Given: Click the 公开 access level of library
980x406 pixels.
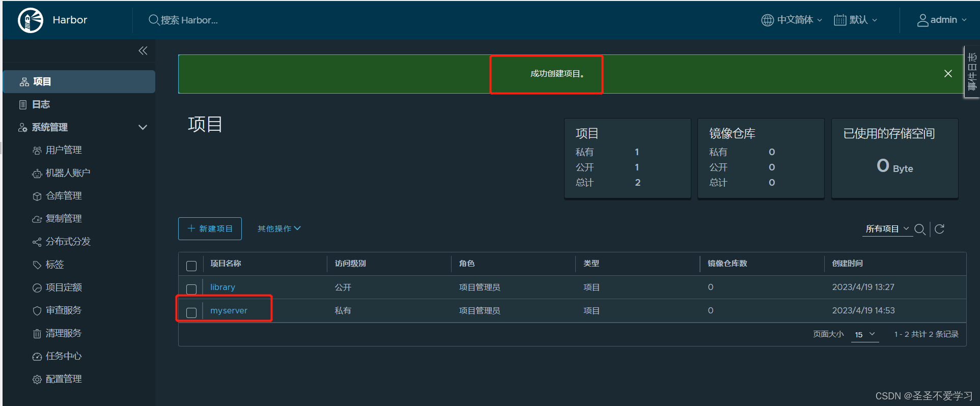Looking at the screenshot, I should click(343, 287).
